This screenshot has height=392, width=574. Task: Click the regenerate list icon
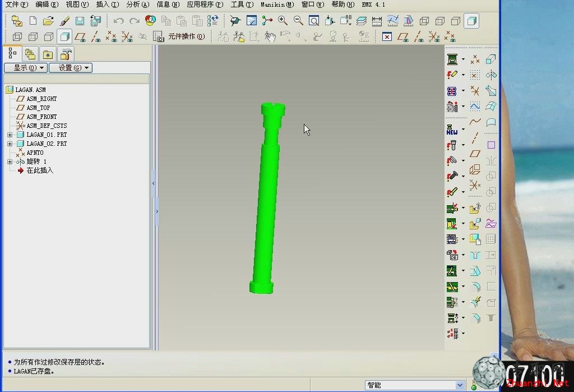pyautogui.click(x=212, y=21)
